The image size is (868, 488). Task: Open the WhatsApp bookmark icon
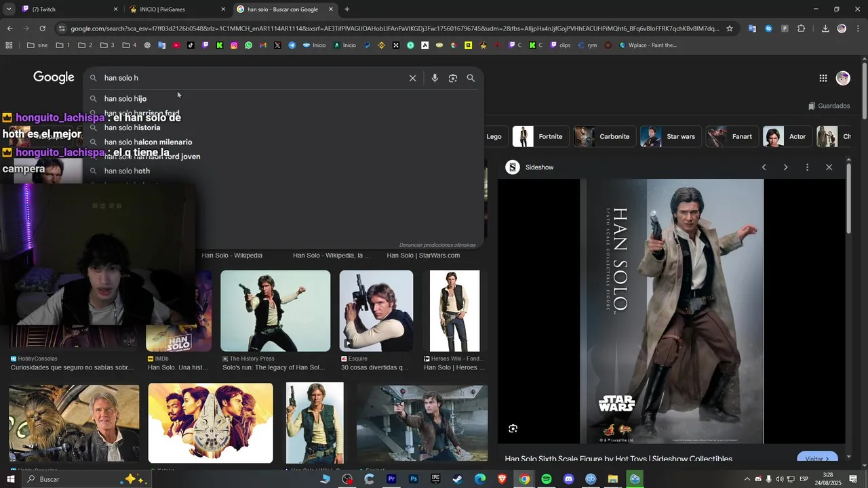[249, 45]
